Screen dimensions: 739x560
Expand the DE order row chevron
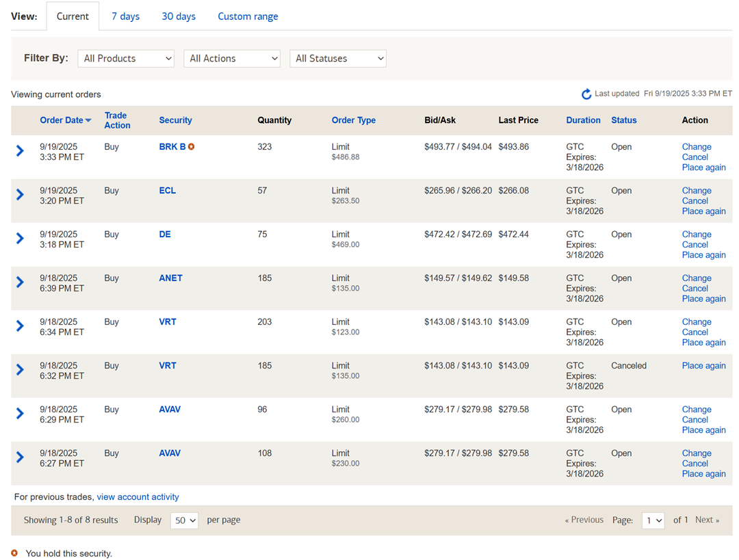tap(21, 238)
